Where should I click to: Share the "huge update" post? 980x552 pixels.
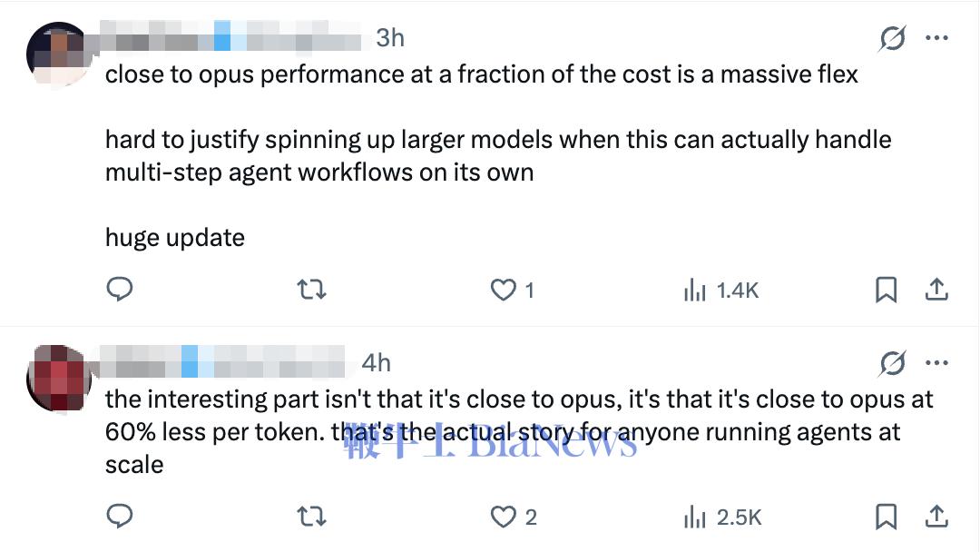coord(936,290)
